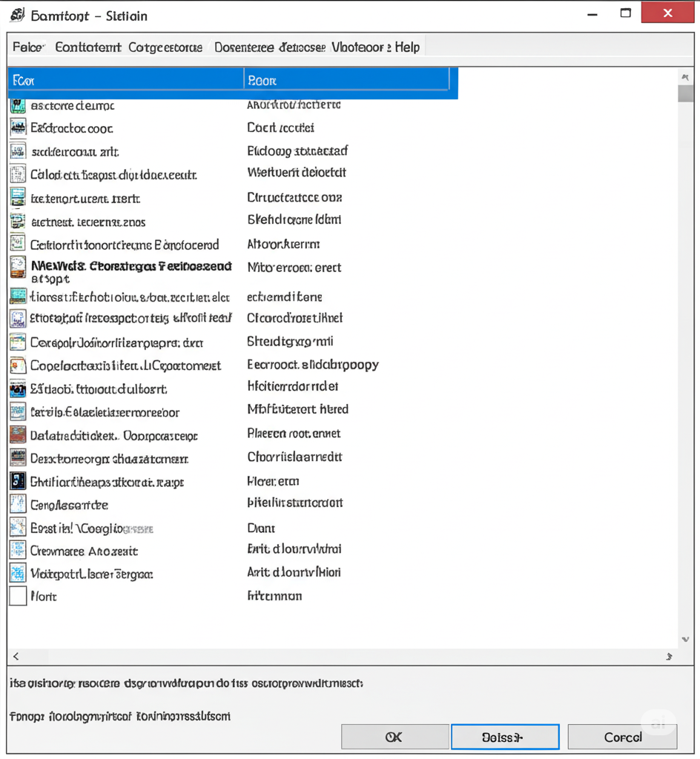Open the 'Cotgeeetorue' menu
The height and width of the screenshot is (759, 700).
tap(165, 47)
